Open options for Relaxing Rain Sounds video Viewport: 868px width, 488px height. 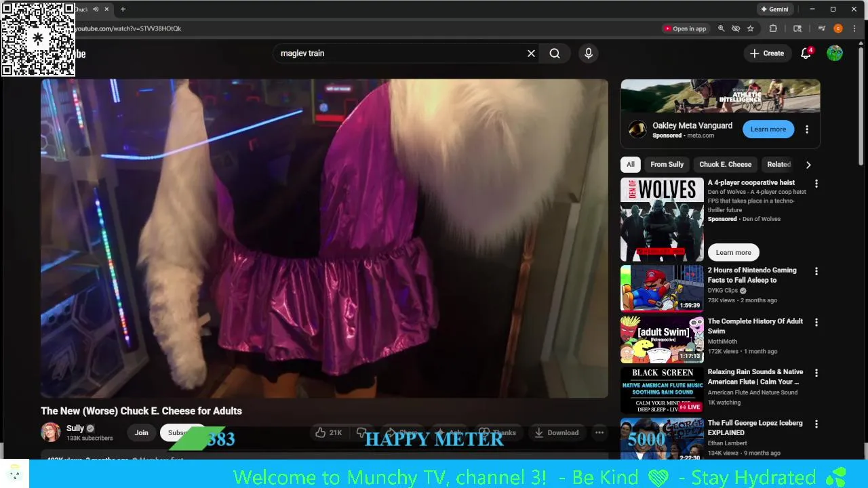coord(816,373)
